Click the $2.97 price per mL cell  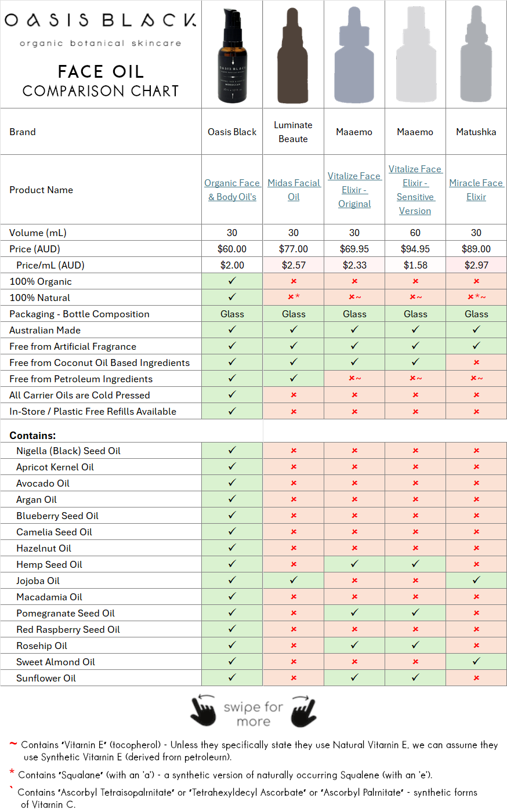[476, 265]
